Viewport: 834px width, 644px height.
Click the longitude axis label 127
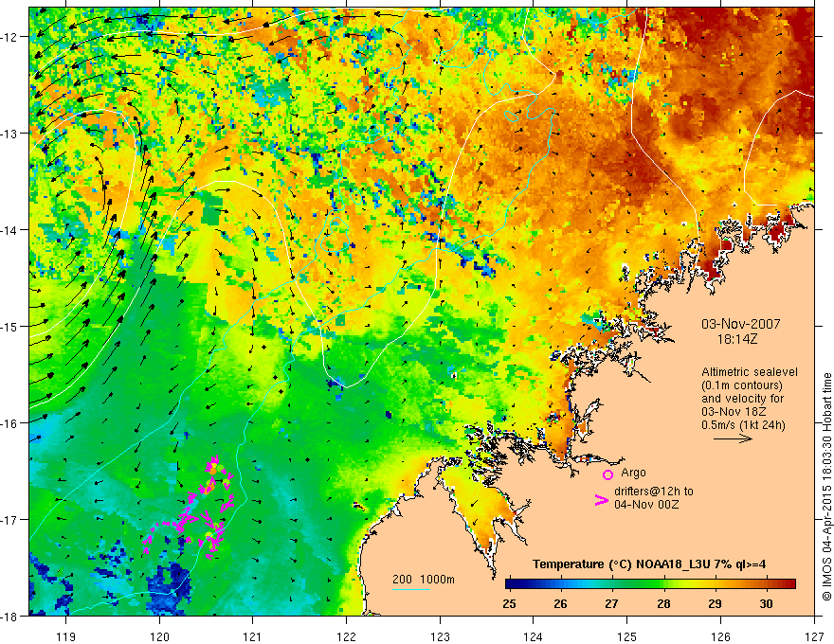tap(814, 636)
